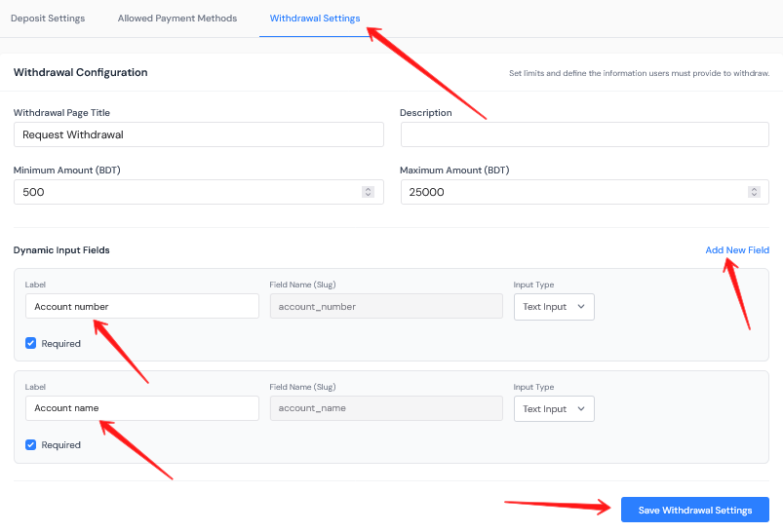
Task: Click the 'Set limits and define' helper text
Action: click(640, 73)
